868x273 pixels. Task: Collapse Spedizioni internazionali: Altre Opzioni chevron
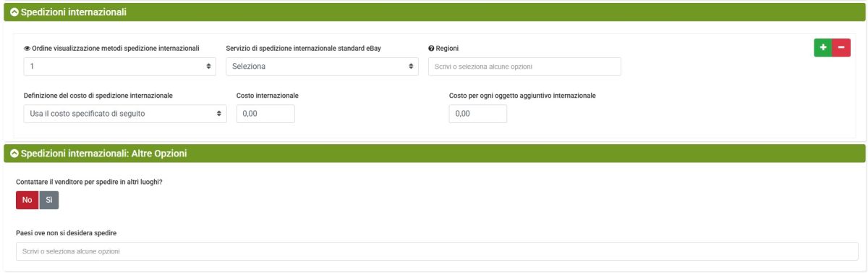tap(14, 154)
